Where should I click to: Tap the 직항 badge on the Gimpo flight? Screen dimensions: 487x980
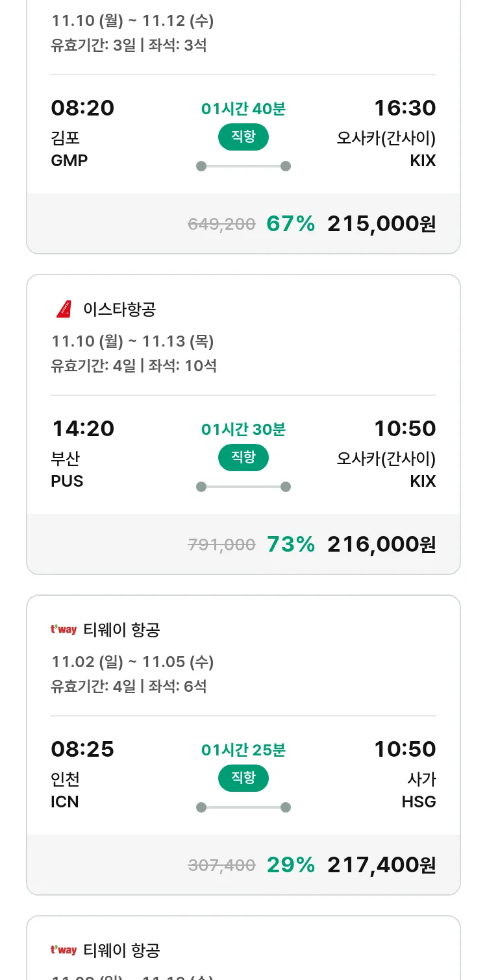point(243,137)
